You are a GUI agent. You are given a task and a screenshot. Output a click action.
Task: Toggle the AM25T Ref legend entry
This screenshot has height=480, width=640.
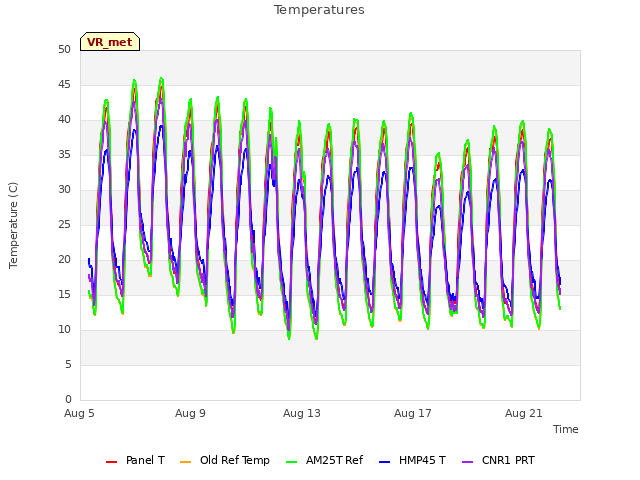[x=324, y=460]
